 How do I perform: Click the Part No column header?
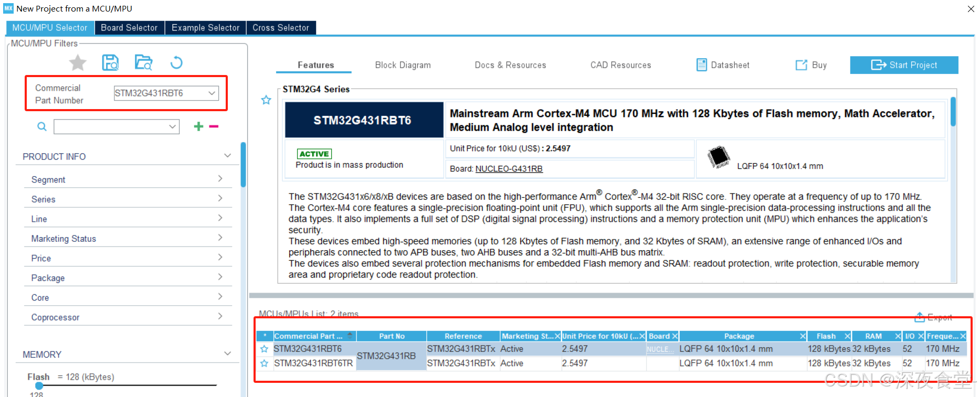[x=392, y=336]
